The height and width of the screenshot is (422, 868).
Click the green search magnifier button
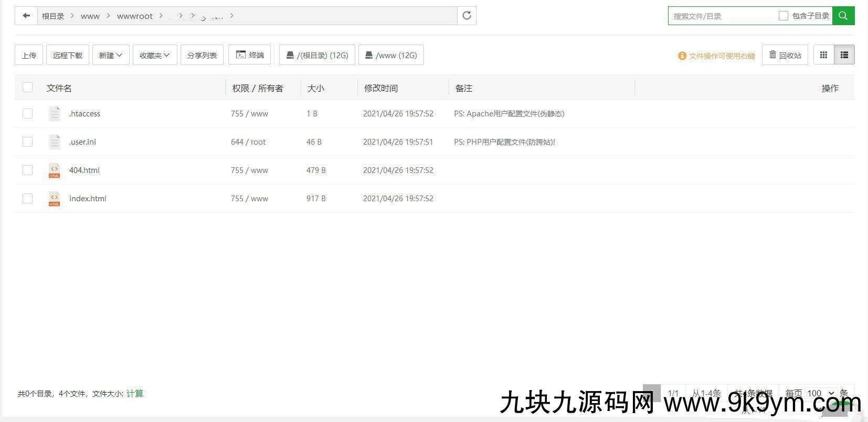pyautogui.click(x=843, y=16)
